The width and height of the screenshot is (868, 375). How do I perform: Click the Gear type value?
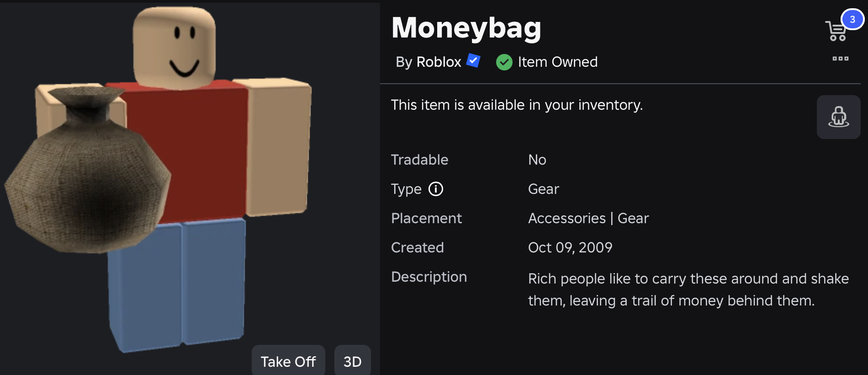coord(543,189)
